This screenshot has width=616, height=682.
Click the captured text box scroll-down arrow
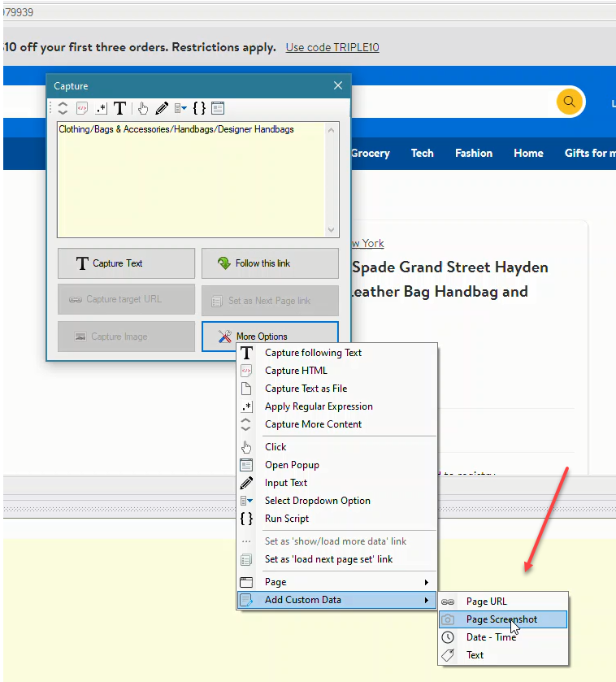point(331,230)
